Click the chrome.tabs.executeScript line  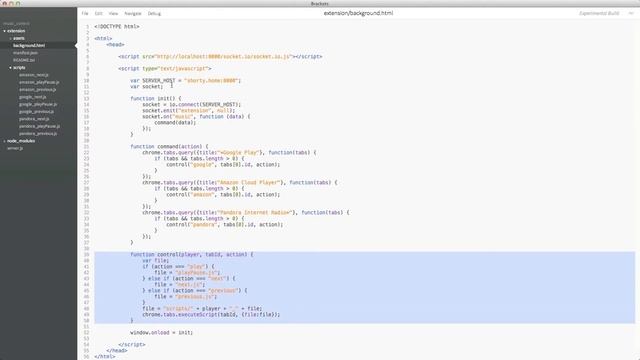pos(211,314)
